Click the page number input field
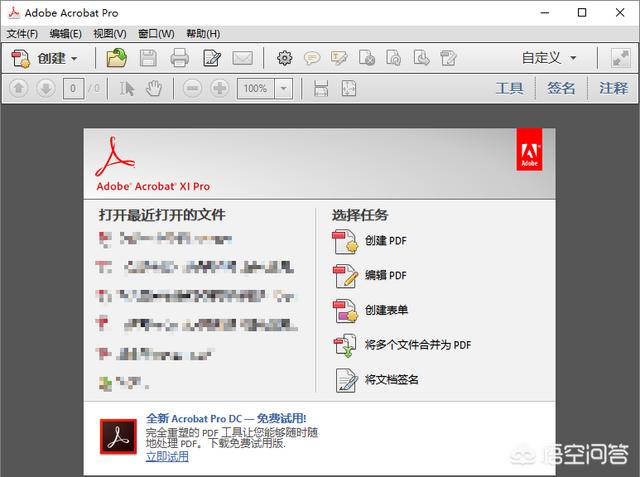 (x=73, y=88)
